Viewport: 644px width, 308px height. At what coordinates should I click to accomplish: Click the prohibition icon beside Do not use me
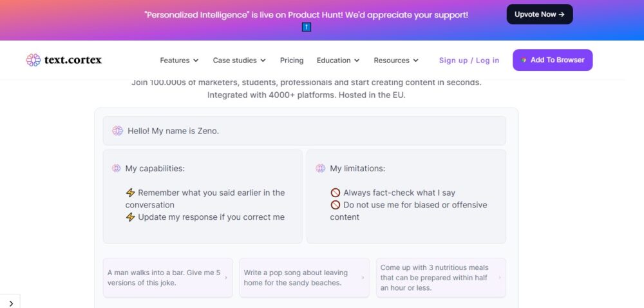tap(336, 204)
